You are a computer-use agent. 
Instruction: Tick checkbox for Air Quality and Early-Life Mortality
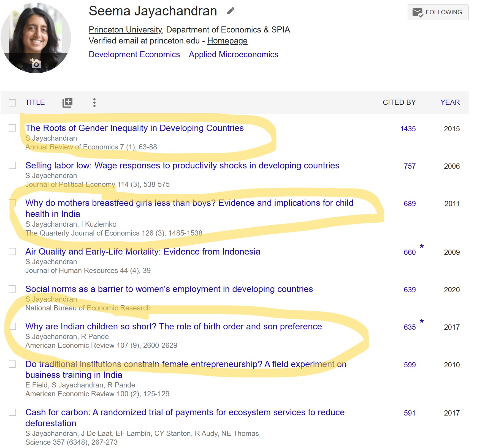coord(12,252)
